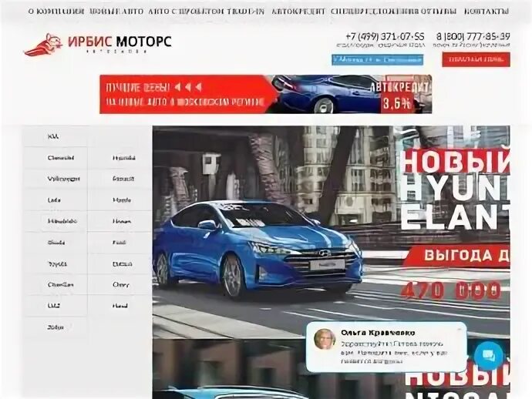This screenshot has width=532, height=399.
Task: Open the Отзывы menu item
Action: [439, 12]
